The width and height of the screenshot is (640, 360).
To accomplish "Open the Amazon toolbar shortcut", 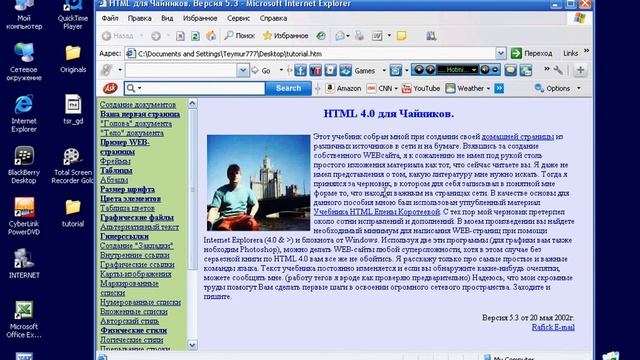I will (343, 88).
